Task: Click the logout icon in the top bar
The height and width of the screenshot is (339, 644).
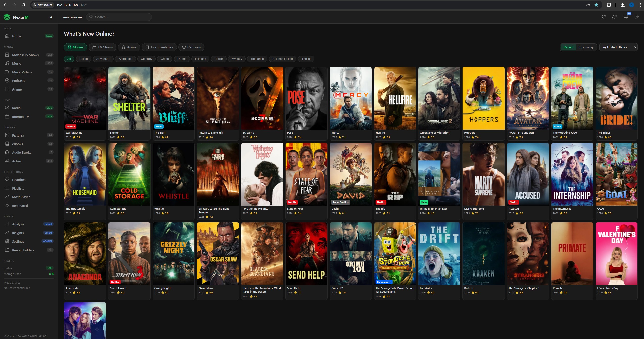Action: 637,17
